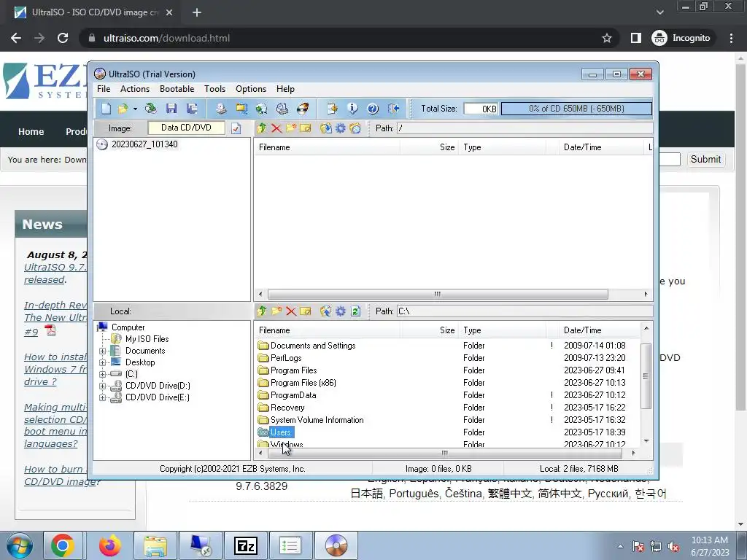Click Save floppy disk icon
This screenshot has width=747, height=560.
pyautogui.click(x=171, y=109)
